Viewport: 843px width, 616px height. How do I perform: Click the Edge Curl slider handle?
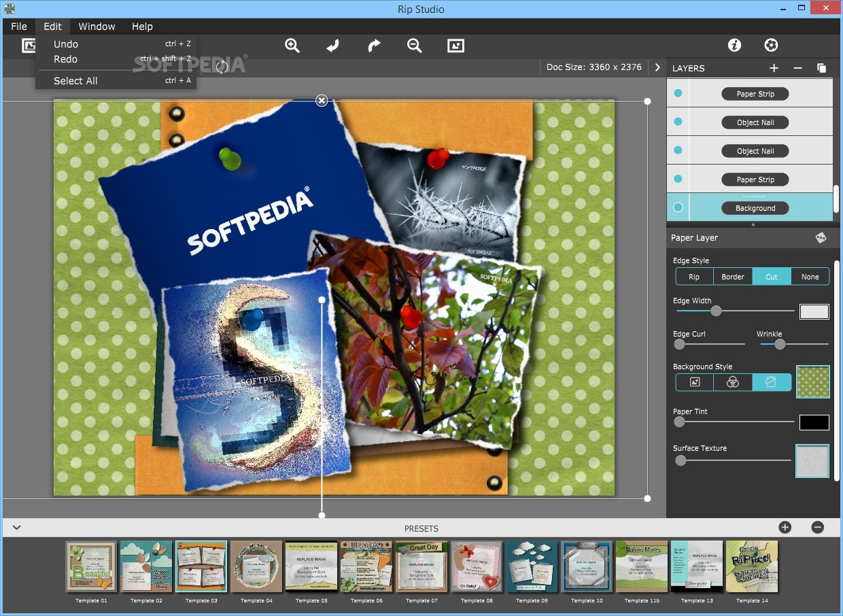tap(679, 344)
